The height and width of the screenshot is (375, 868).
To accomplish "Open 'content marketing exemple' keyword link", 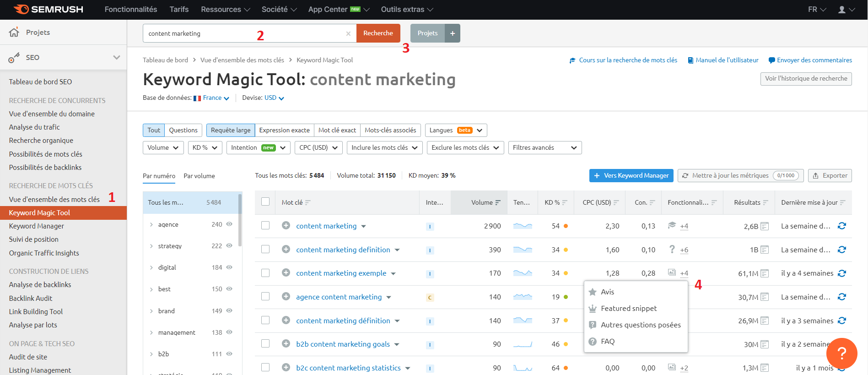I will pos(341,273).
